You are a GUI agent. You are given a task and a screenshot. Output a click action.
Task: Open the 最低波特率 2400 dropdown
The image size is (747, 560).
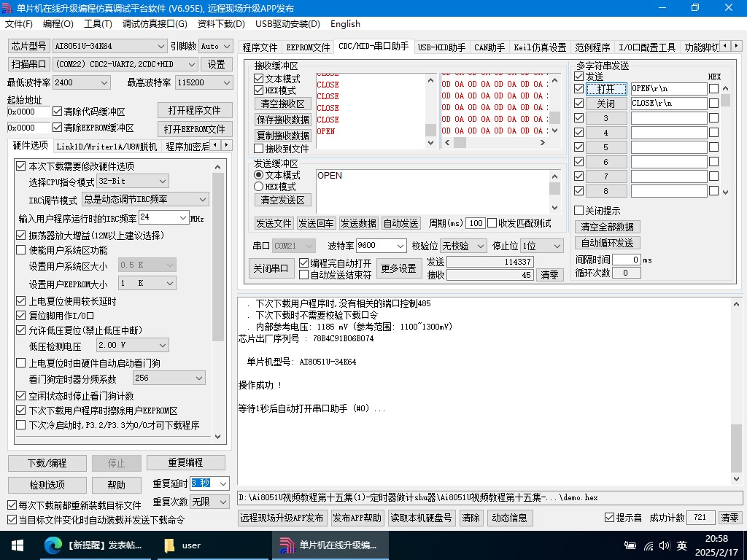[105, 83]
